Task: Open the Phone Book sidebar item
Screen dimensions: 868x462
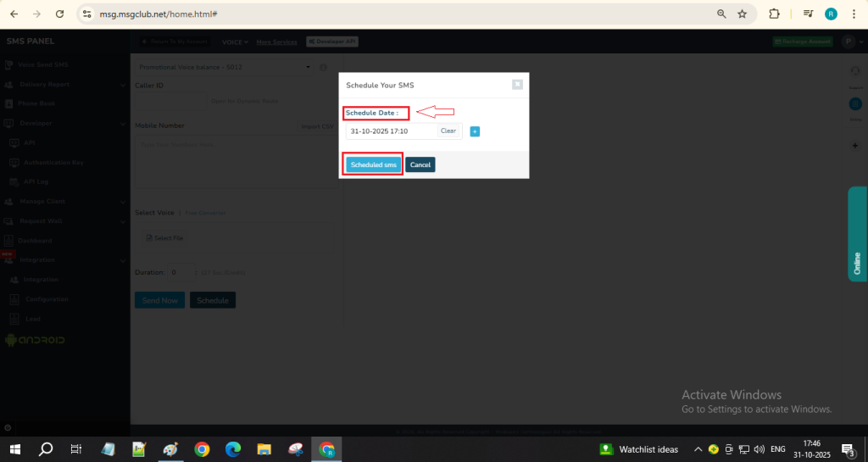Action: coord(36,103)
